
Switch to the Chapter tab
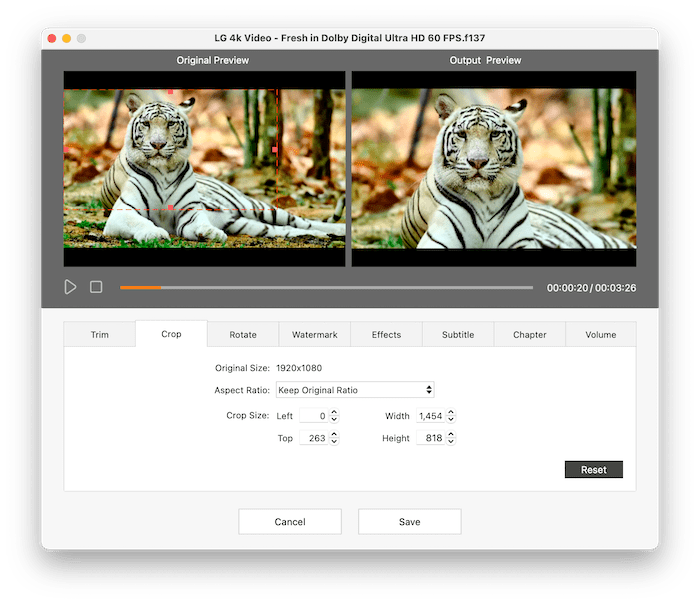pyautogui.click(x=529, y=335)
